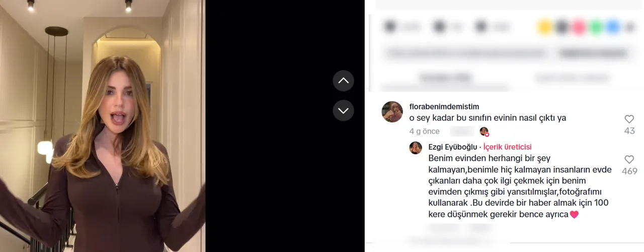644x252 pixels.
Task: Go to previous video using up chevron
Action: (343, 81)
